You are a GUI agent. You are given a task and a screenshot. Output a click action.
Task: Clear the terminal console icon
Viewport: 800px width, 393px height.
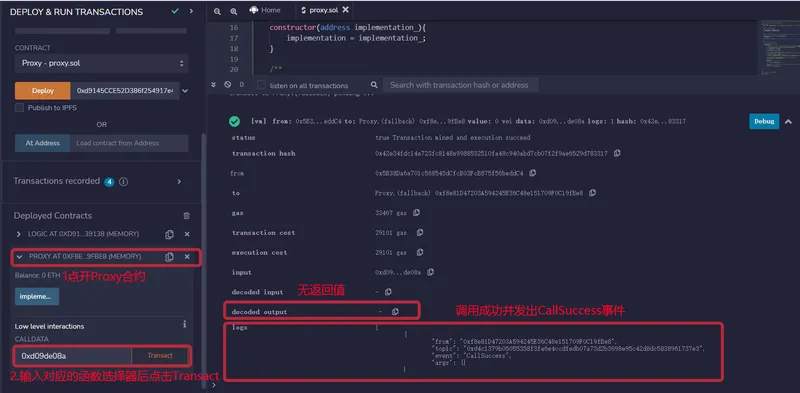pos(228,85)
